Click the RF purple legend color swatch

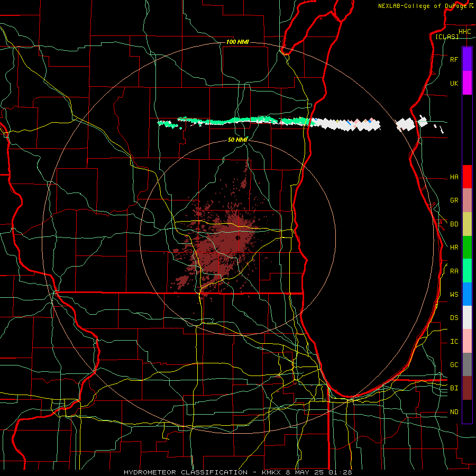click(x=467, y=59)
